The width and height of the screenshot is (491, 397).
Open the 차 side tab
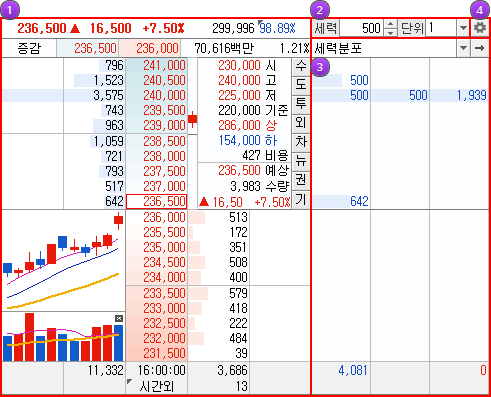point(301,142)
